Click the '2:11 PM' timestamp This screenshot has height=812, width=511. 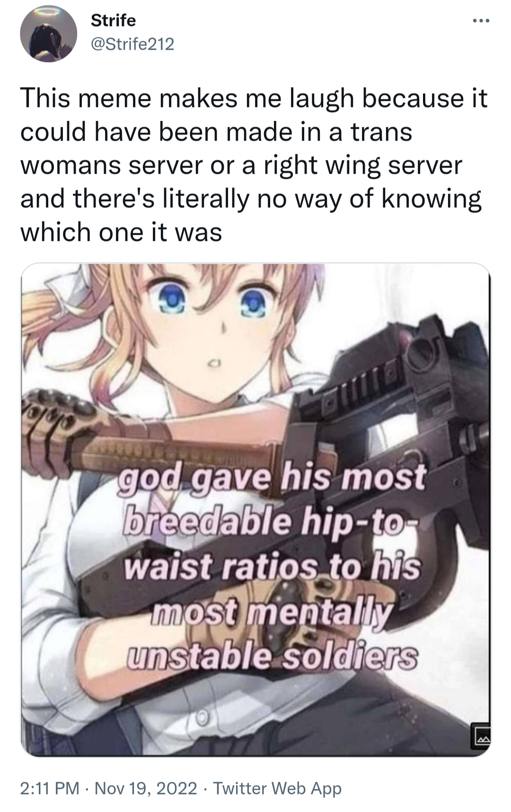49,788
